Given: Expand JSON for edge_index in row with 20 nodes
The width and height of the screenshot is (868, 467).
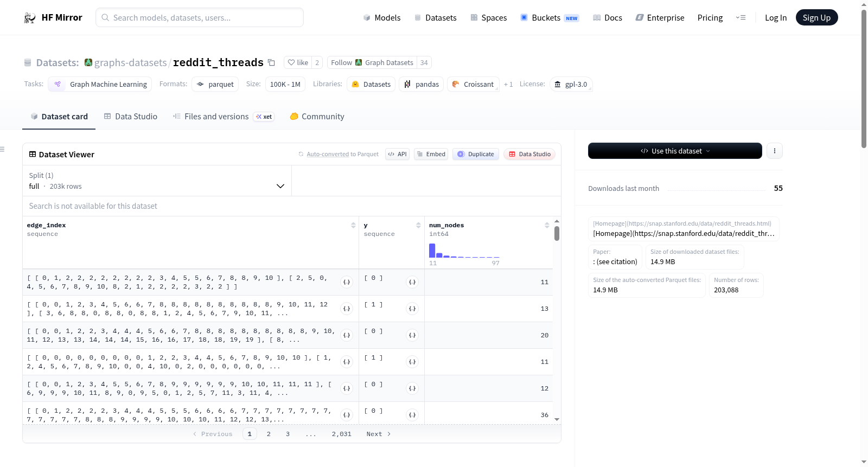Looking at the screenshot, I should [347, 335].
